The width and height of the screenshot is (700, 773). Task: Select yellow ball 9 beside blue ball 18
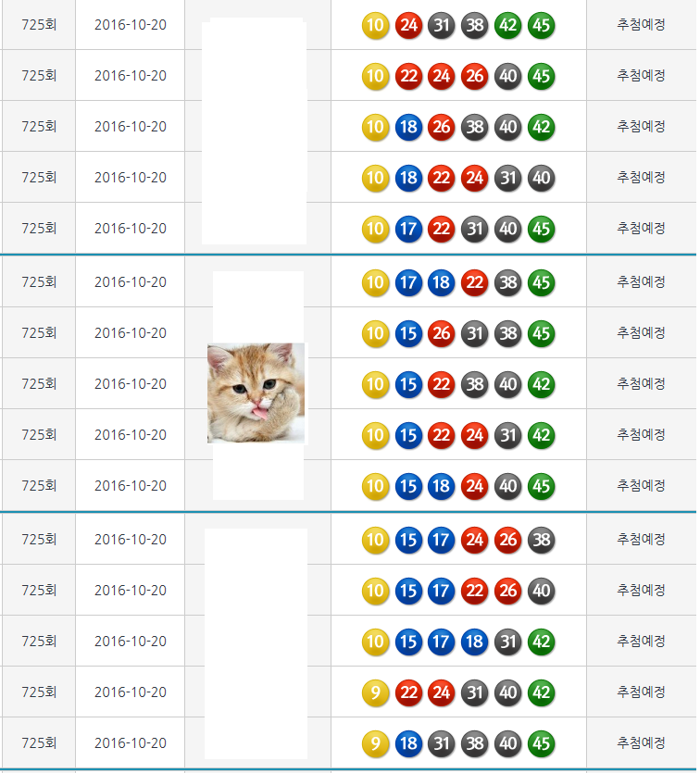[375, 743]
